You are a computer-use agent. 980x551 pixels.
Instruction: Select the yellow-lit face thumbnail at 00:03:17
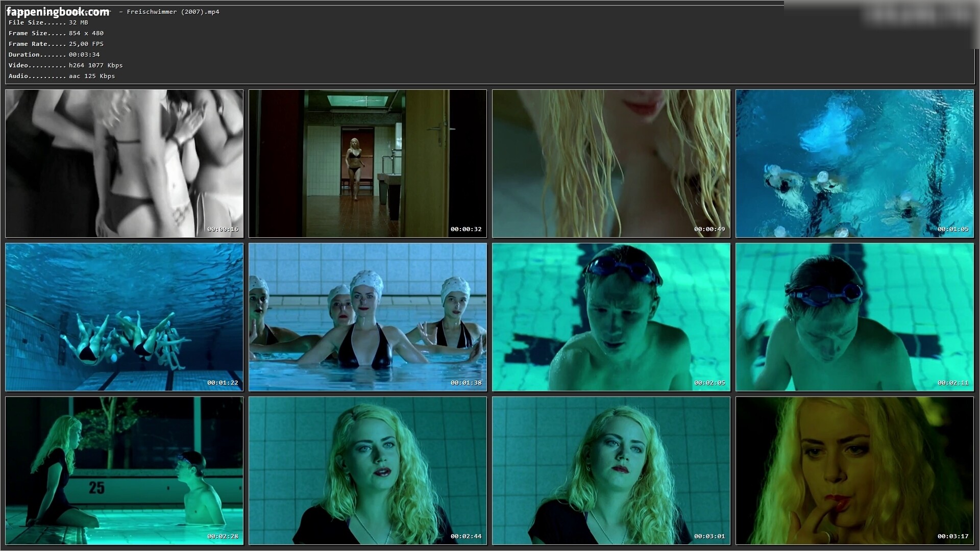tap(854, 470)
